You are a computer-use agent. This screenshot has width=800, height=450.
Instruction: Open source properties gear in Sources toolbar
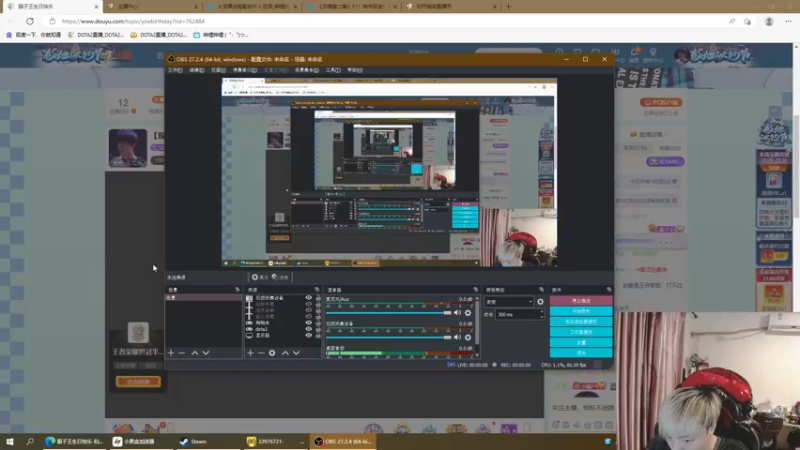click(272, 353)
